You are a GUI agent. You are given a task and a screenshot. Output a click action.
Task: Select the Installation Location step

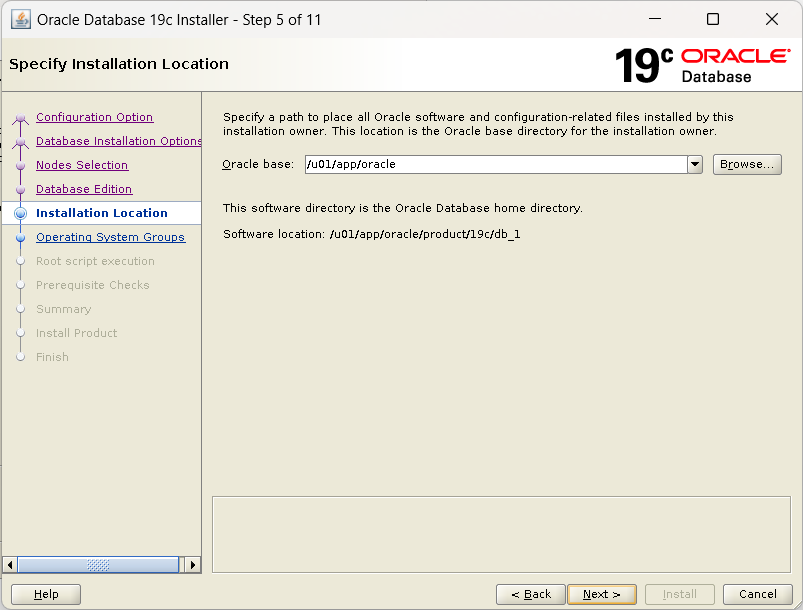[101, 213]
